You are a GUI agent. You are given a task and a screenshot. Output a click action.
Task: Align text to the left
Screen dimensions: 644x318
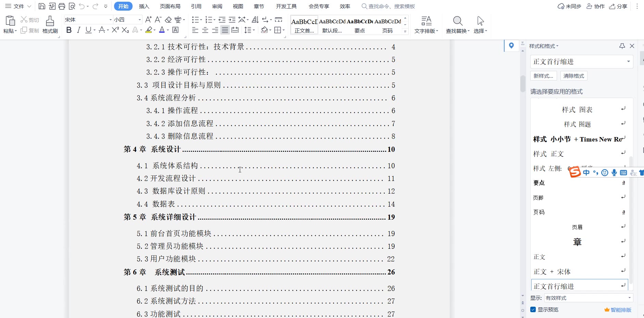(x=195, y=30)
